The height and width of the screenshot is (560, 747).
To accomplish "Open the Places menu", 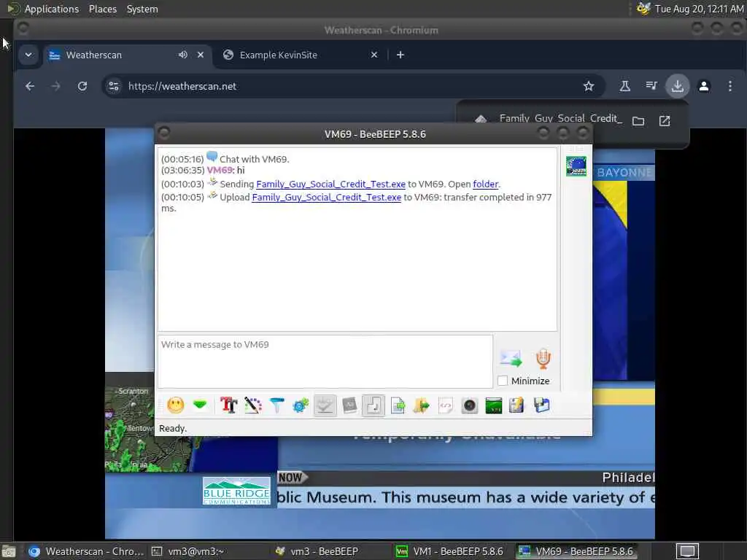I will (x=102, y=9).
